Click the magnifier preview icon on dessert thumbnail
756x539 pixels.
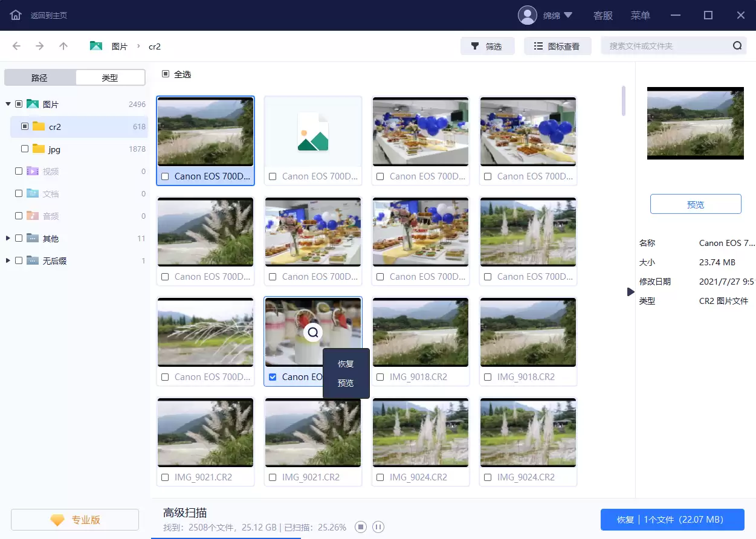click(312, 332)
